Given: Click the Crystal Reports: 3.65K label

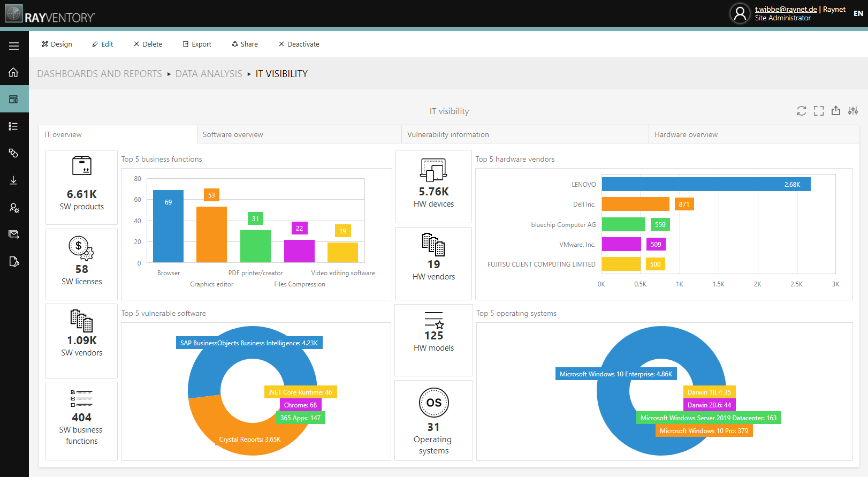Looking at the screenshot, I should pyautogui.click(x=250, y=440).
